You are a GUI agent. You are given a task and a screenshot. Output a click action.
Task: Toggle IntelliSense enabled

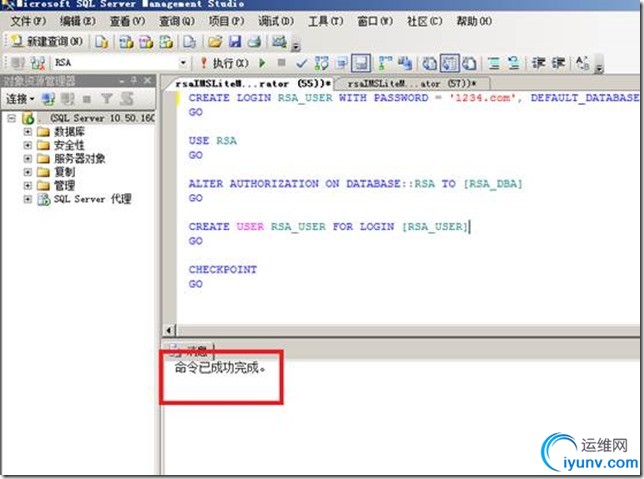pyautogui.click(x=361, y=63)
